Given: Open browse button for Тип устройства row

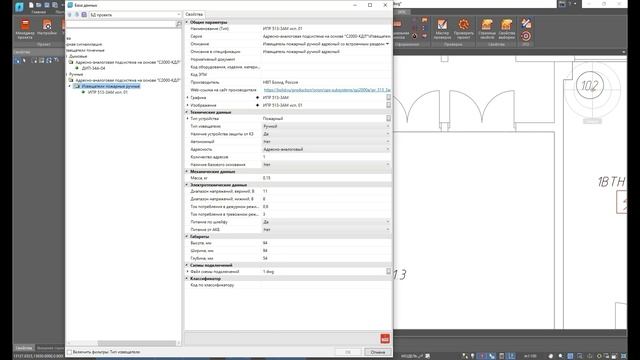Looking at the screenshot, I should pyautogui.click(x=388, y=118).
